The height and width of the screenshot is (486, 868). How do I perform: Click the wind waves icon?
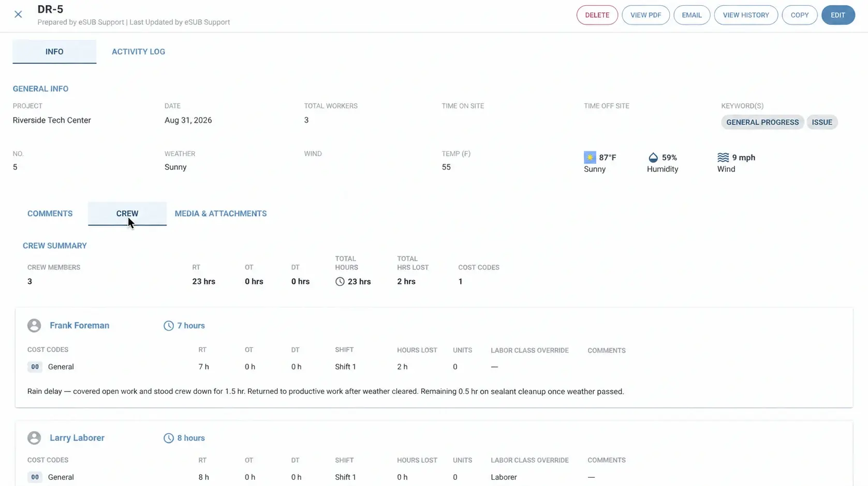click(x=723, y=158)
